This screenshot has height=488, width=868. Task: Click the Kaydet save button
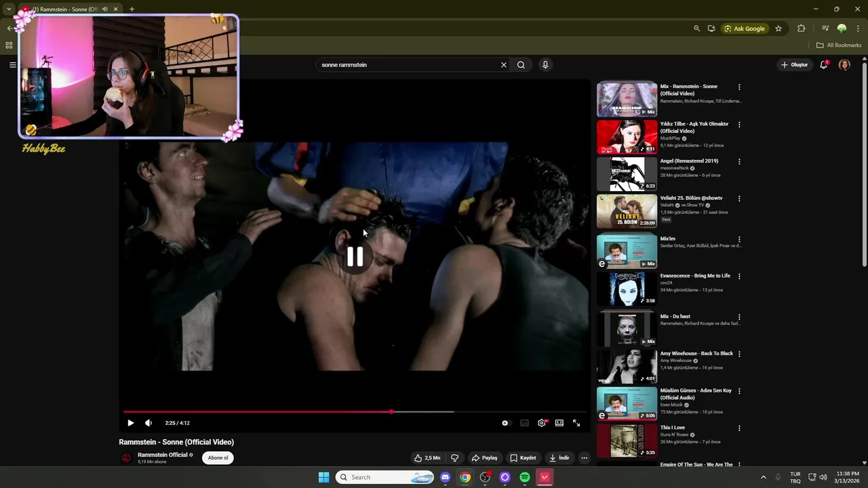click(523, 458)
